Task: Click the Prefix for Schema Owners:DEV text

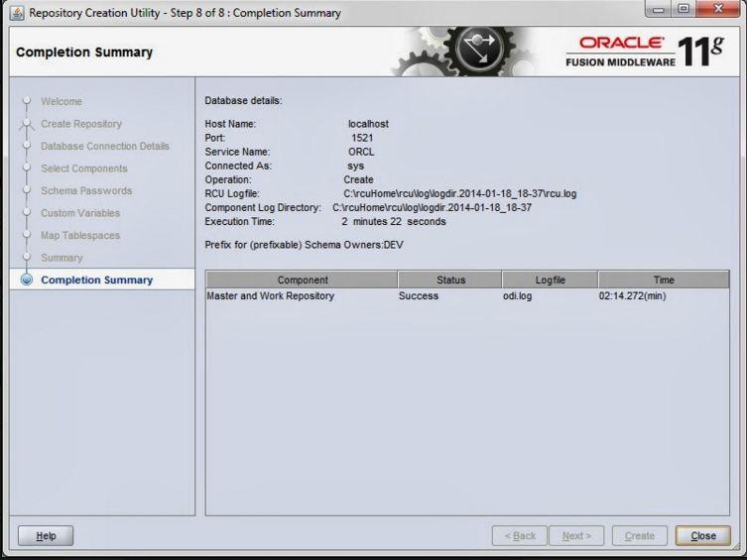Action: (x=304, y=245)
